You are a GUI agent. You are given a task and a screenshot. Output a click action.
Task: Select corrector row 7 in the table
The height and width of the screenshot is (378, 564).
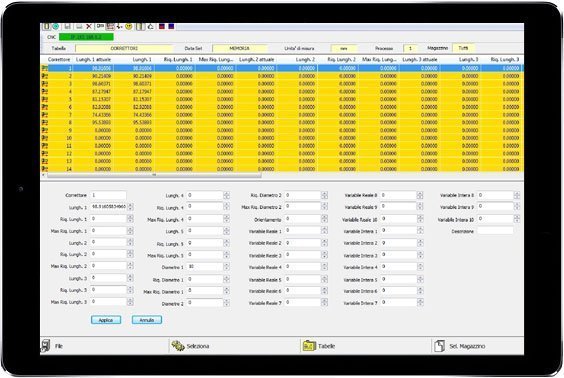click(x=282, y=115)
